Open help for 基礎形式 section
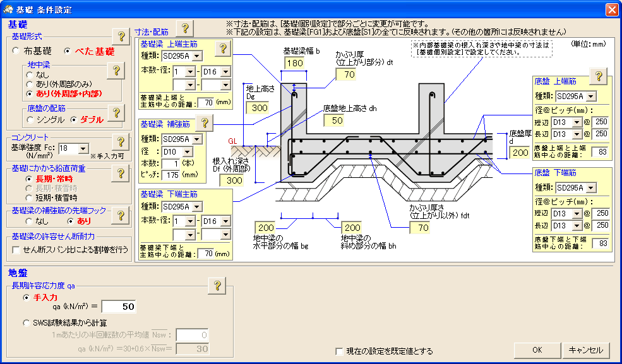Screen dimensions: 622x364 click(x=121, y=37)
